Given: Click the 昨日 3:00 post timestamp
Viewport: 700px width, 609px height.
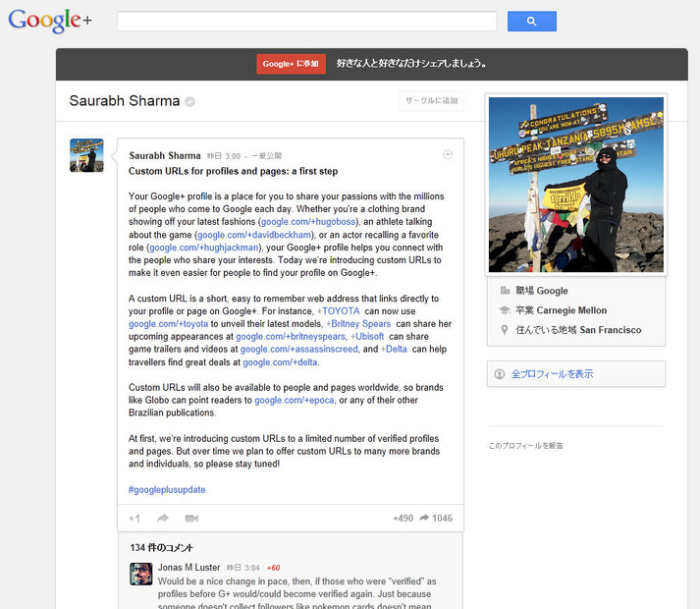Looking at the screenshot, I should (x=224, y=156).
